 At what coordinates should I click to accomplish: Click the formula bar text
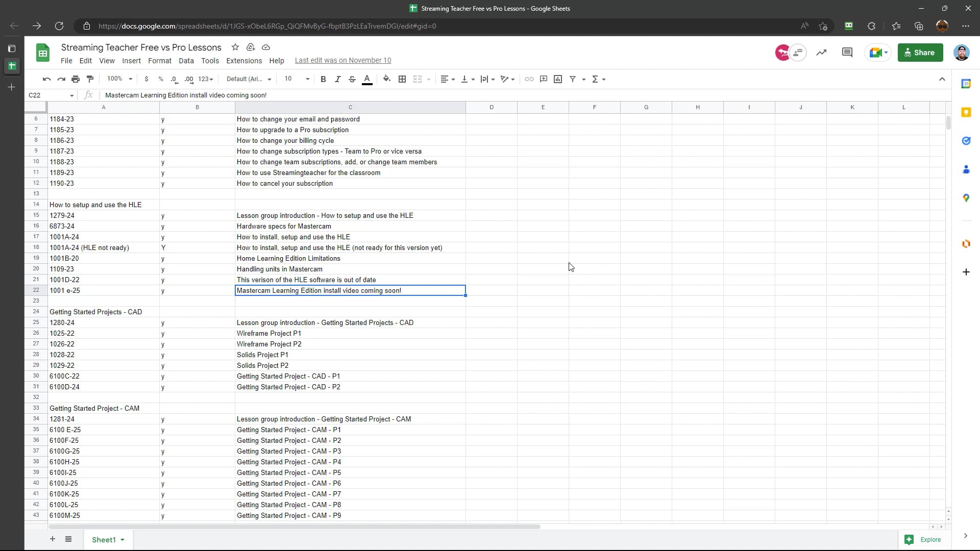click(x=186, y=95)
